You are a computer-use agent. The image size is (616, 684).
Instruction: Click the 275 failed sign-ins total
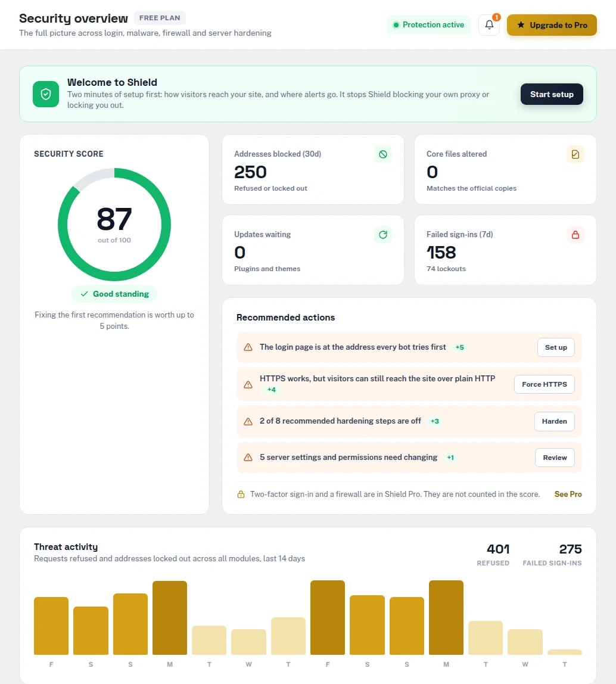[570, 549]
